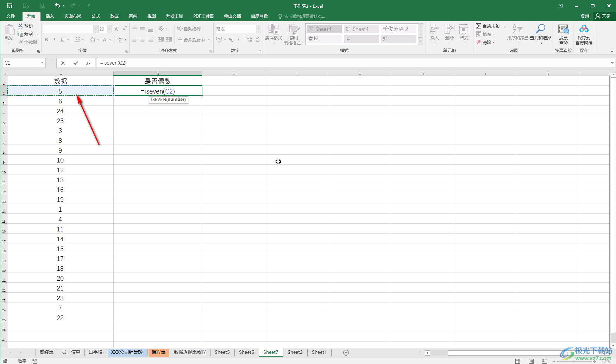The image size is (616, 364).
Task: Decrease font size with smaller A icon
Action: (124, 29)
